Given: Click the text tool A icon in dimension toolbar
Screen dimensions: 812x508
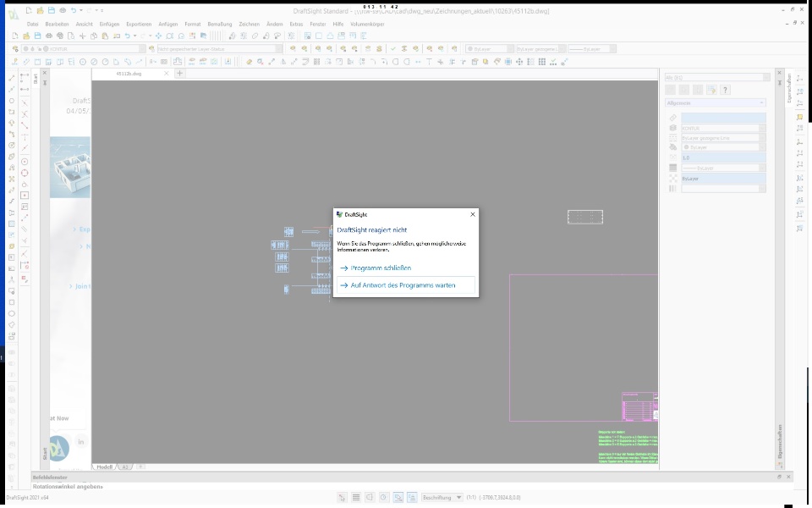Looking at the screenshot, I should [152, 62].
